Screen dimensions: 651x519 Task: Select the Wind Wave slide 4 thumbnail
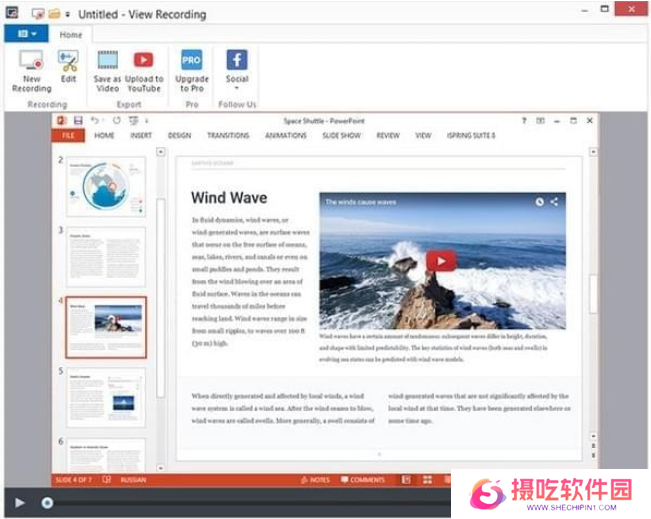(106, 327)
